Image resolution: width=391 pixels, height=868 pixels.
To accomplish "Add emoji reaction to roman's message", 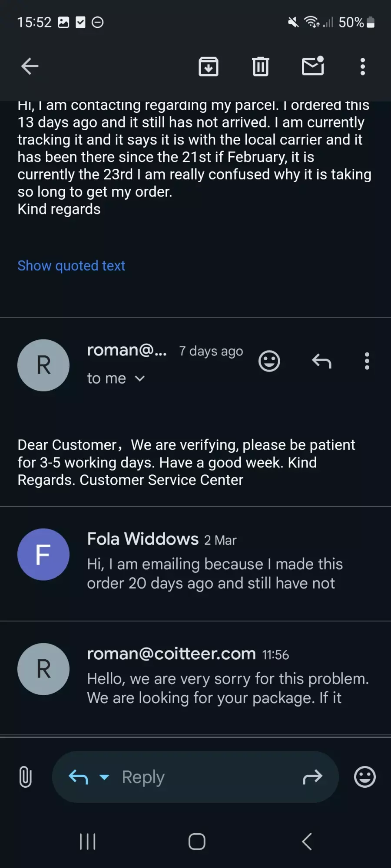I will pos(269,361).
